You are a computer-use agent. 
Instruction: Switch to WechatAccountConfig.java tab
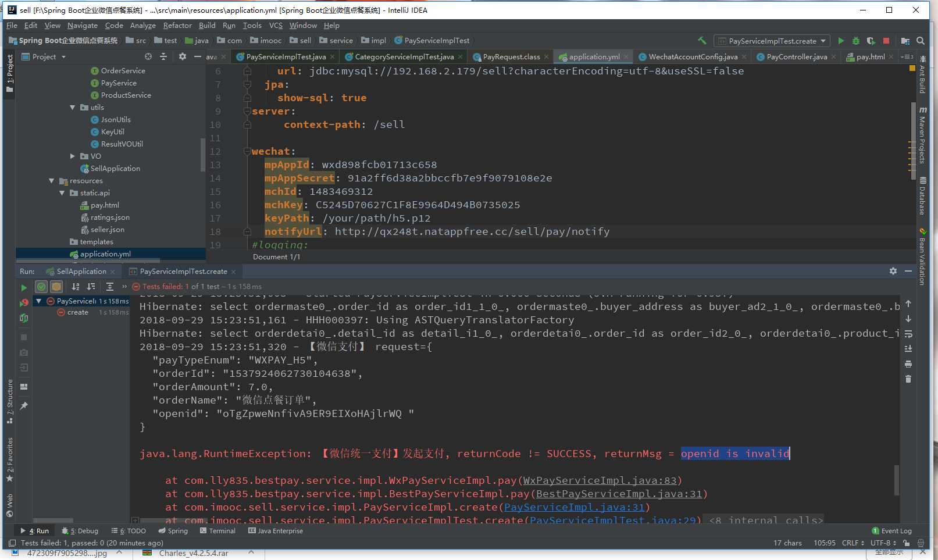click(x=693, y=57)
